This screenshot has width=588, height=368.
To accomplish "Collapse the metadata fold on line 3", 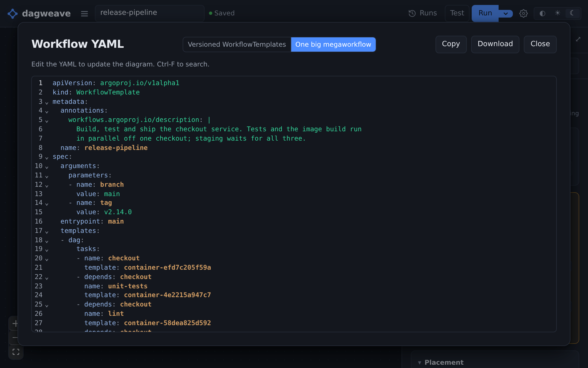I will (x=47, y=103).
